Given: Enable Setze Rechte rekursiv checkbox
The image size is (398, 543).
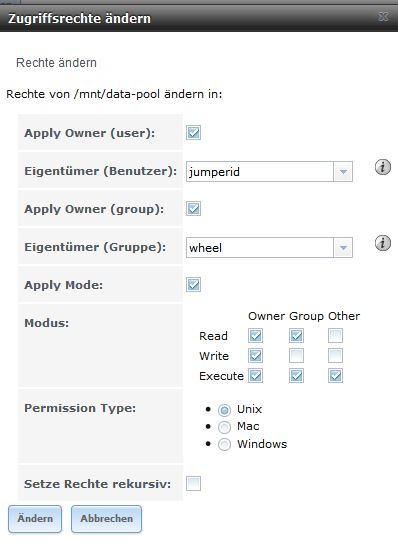Looking at the screenshot, I should pyautogui.click(x=193, y=483).
